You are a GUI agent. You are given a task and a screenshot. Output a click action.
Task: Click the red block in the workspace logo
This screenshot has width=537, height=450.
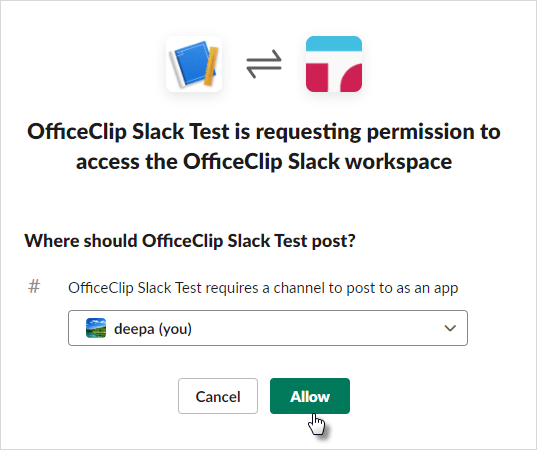317,78
